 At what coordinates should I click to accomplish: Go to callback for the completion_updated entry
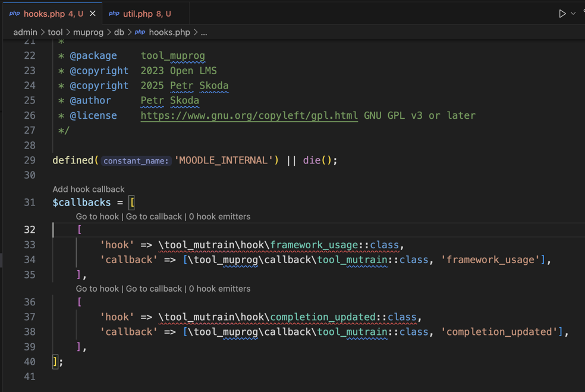[154, 289]
